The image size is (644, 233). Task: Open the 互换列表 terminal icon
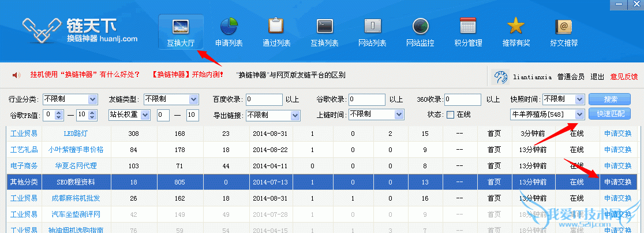pyautogui.click(x=324, y=27)
